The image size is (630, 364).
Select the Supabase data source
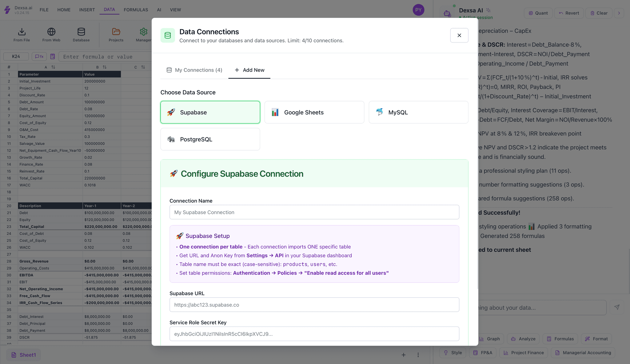point(210,112)
